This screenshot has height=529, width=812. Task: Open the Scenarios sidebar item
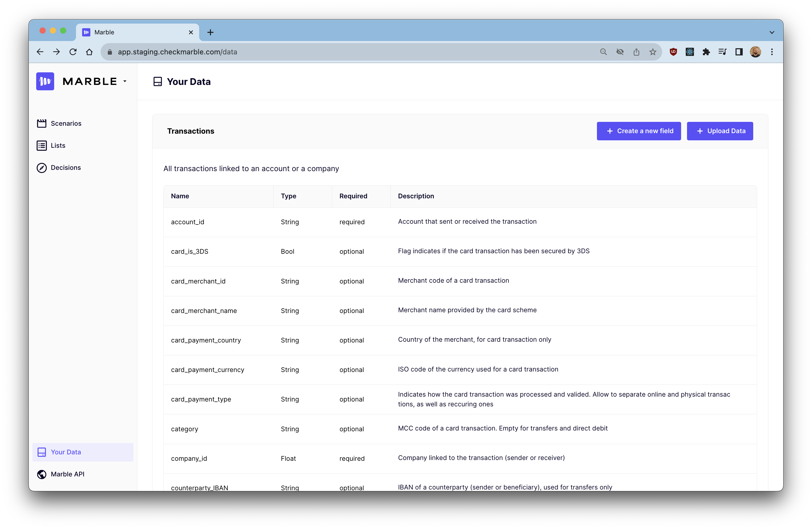tap(65, 123)
